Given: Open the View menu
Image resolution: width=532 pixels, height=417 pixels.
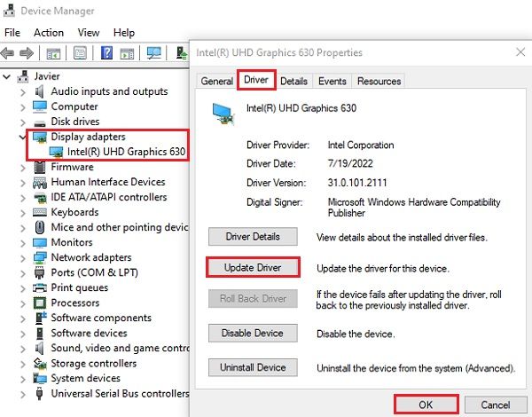Looking at the screenshot, I should click(x=88, y=33).
